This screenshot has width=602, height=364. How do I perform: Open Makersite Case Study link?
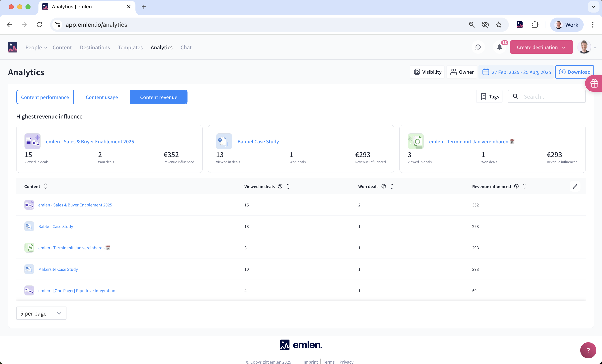pyautogui.click(x=58, y=269)
